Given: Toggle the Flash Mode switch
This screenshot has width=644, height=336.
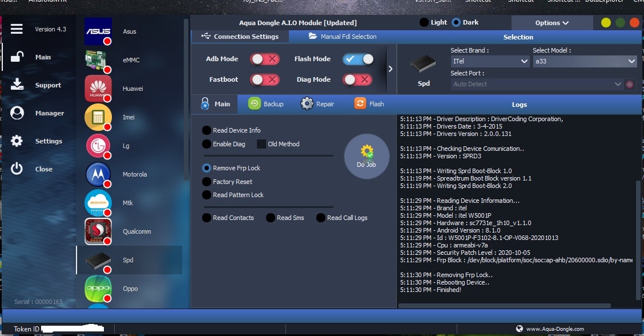Looking at the screenshot, I should (358, 59).
